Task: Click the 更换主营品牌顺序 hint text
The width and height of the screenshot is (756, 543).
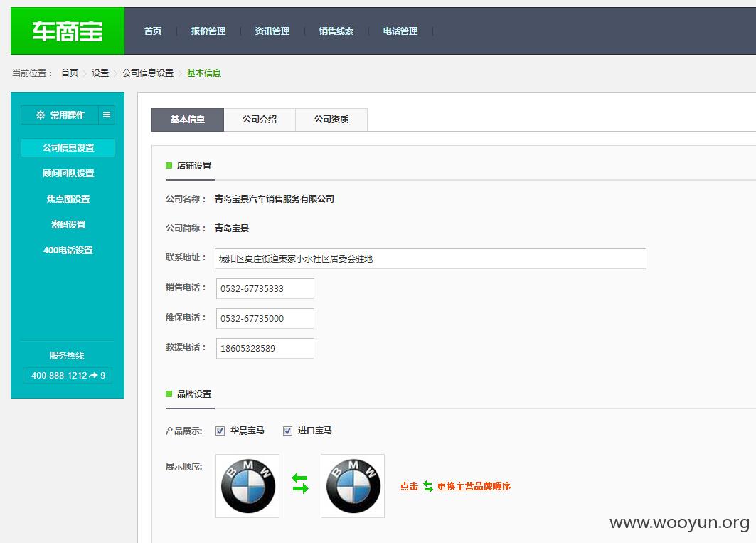Action: [x=474, y=487]
